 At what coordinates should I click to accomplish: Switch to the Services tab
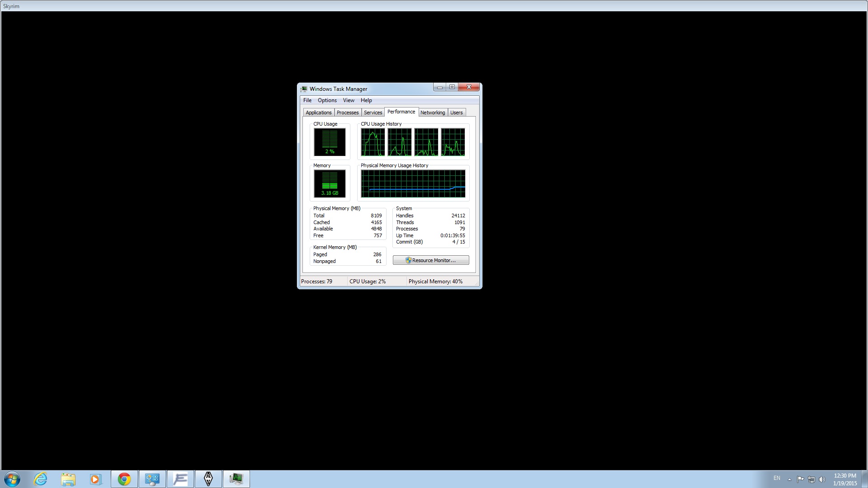point(373,113)
